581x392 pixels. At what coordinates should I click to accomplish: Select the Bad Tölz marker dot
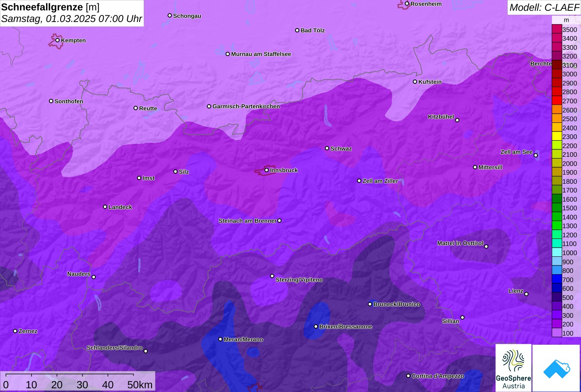point(297,30)
